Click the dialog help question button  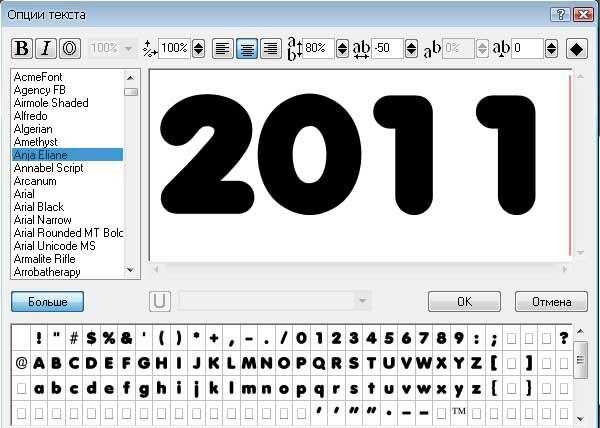coord(560,15)
